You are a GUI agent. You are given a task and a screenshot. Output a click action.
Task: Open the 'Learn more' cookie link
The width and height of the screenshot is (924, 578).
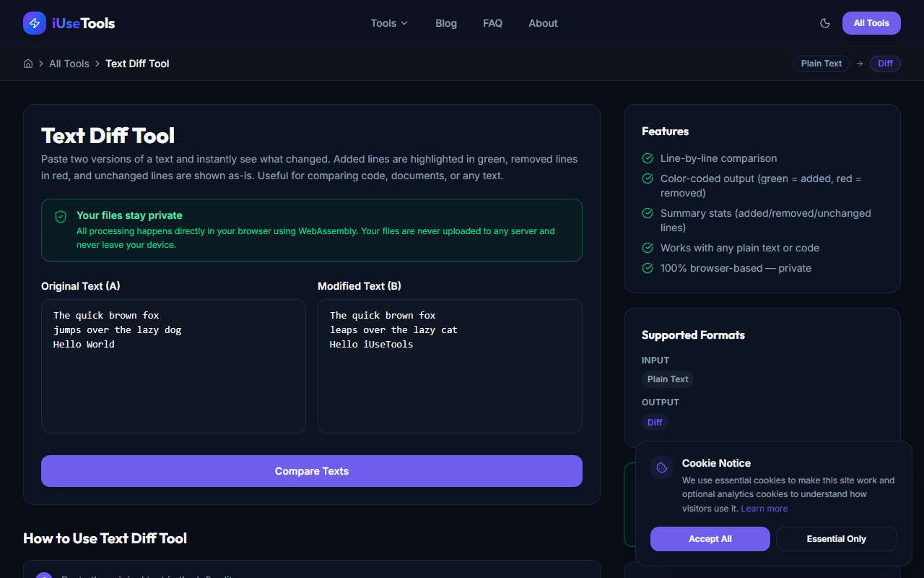click(x=764, y=508)
